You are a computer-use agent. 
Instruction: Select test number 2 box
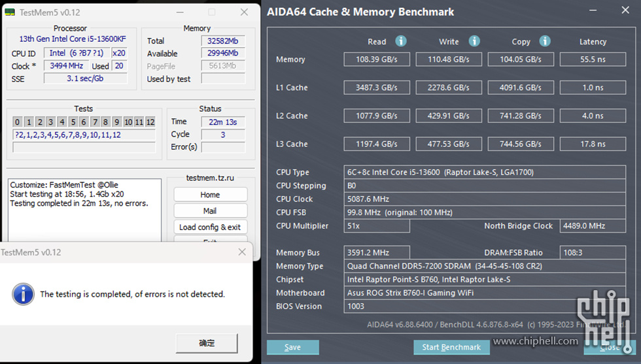40,122
